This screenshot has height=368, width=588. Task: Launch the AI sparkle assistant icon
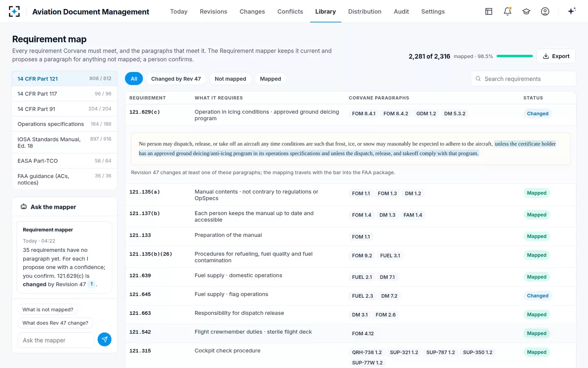[x=572, y=11]
